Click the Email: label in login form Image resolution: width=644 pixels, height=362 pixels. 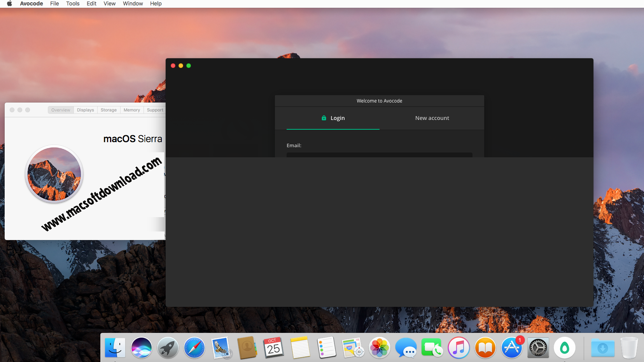pyautogui.click(x=294, y=145)
